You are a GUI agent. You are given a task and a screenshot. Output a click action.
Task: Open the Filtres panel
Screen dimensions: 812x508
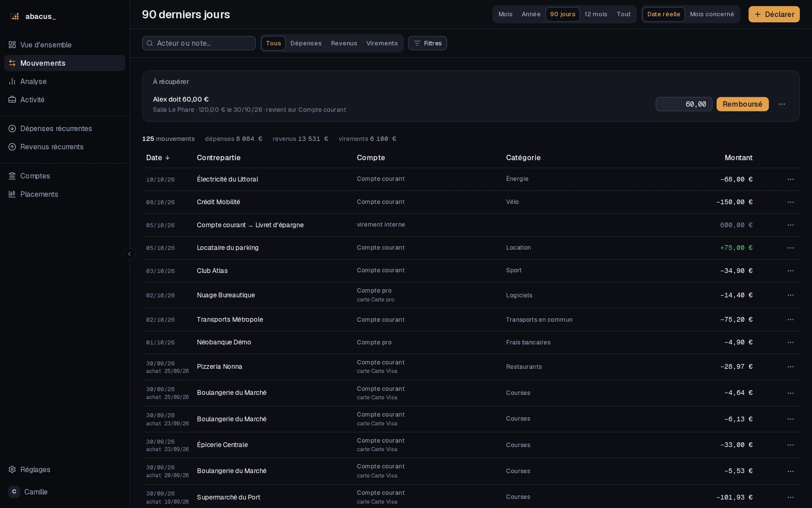pyautogui.click(x=427, y=43)
